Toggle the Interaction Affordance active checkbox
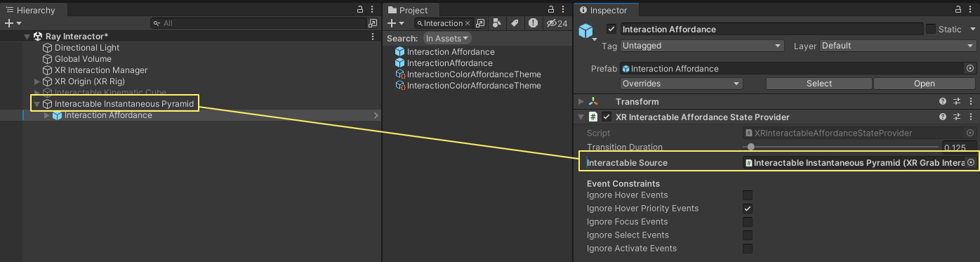Viewport: 980px width, 262px height. click(611, 30)
